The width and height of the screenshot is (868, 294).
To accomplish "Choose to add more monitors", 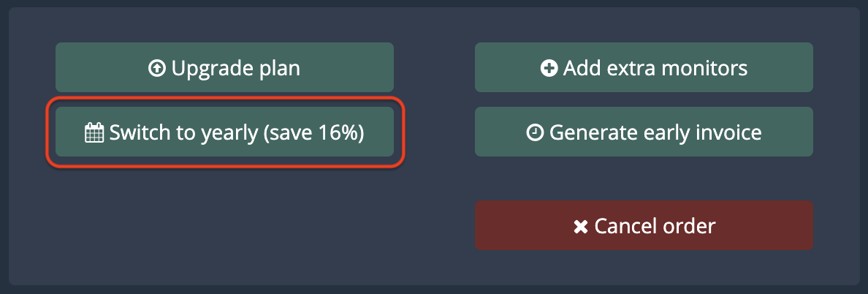I will (x=644, y=68).
